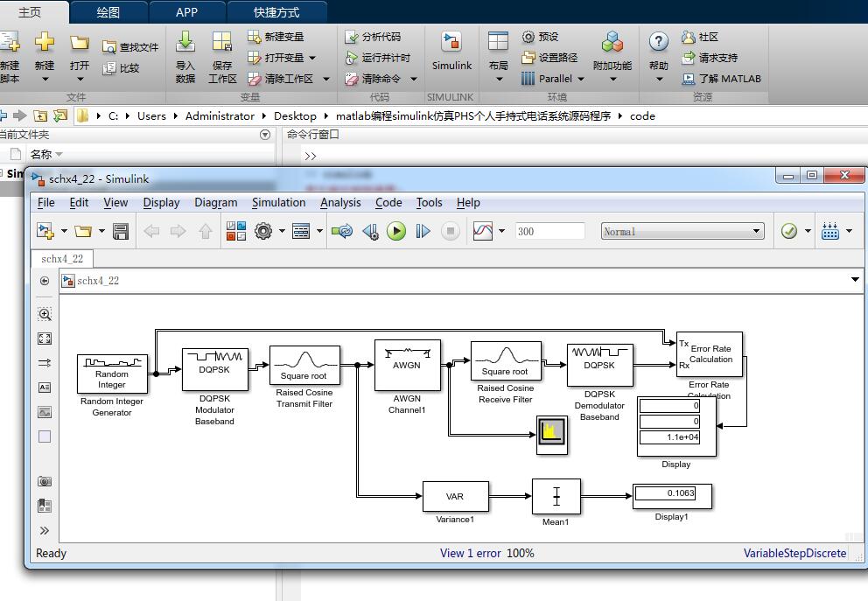Select the spectrum scope block in the model
The height and width of the screenshot is (601, 868).
pos(552,436)
